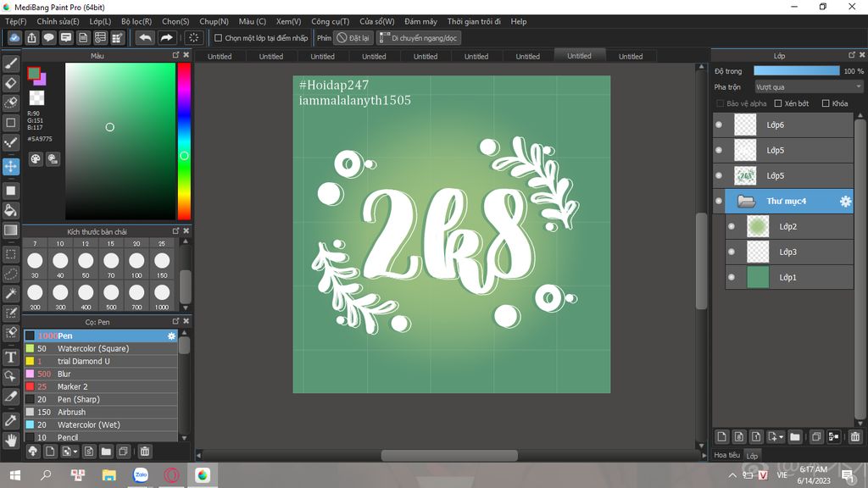Open the 'Pha trộn' blend mode dropdown
Viewport: 868px width, 488px height.
tap(808, 87)
